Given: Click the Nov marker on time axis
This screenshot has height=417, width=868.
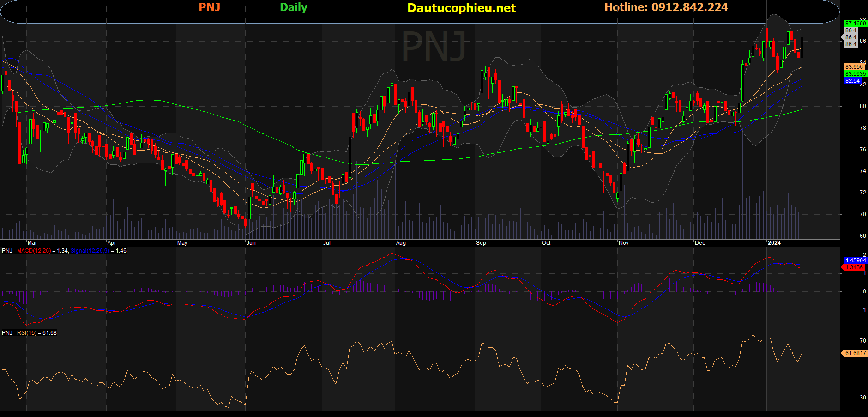Looking at the screenshot, I should (x=624, y=243).
